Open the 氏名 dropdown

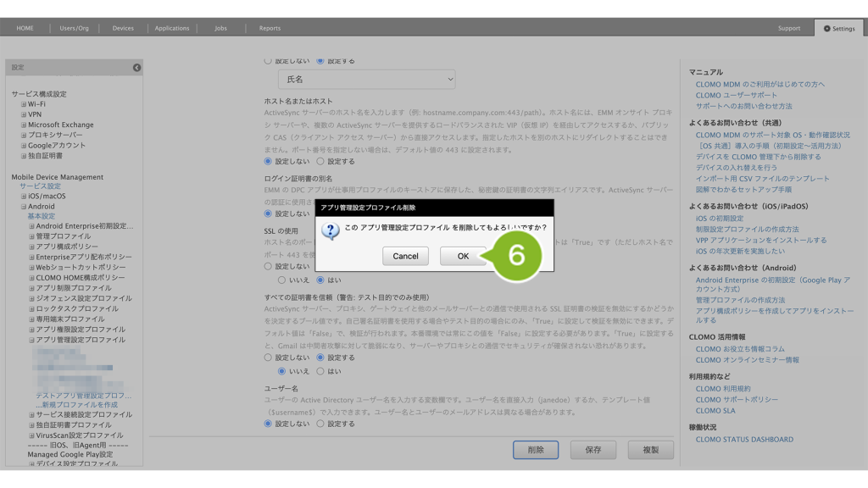point(366,79)
